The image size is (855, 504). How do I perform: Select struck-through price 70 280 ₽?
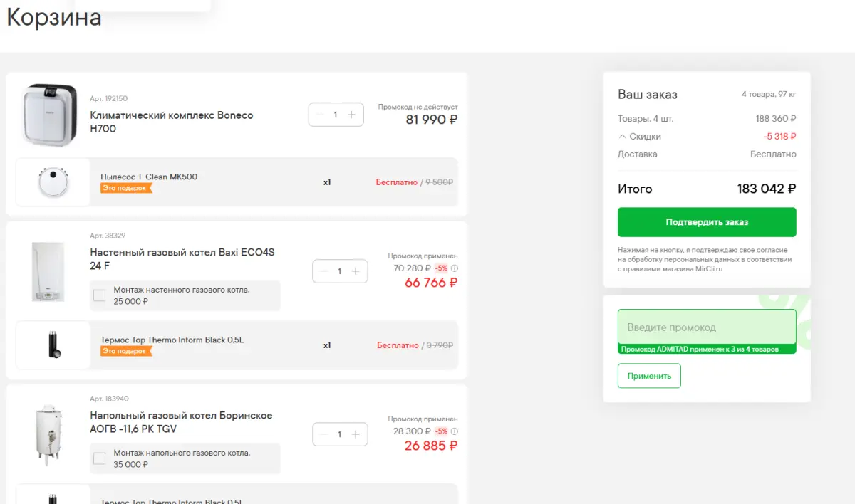[x=412, y=268]
